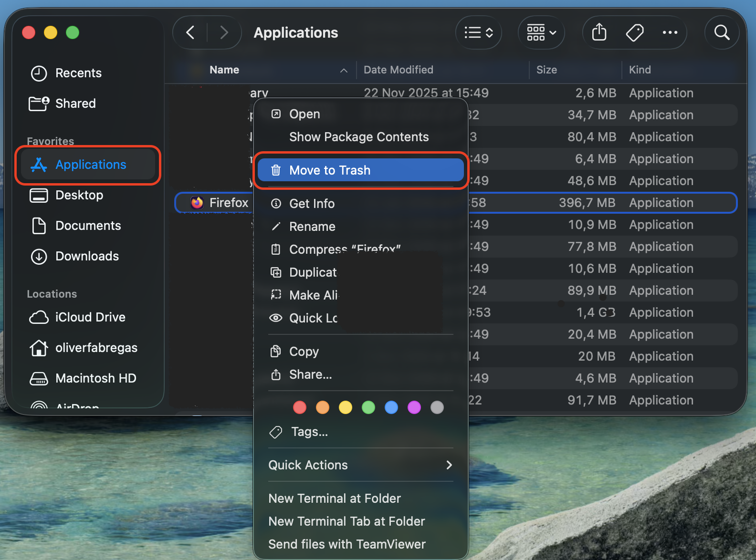
Task: Click the Downloads arrow icon
Action: pos(39,257)
